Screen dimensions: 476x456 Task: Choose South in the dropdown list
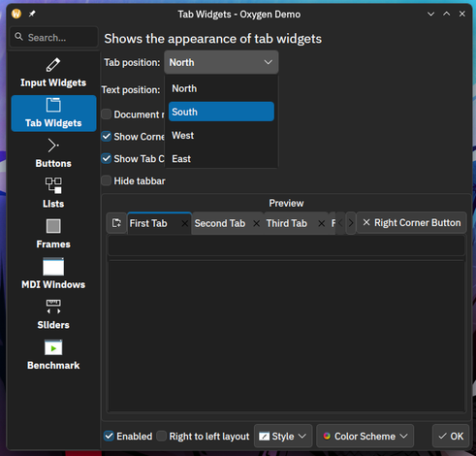(221, 112)
